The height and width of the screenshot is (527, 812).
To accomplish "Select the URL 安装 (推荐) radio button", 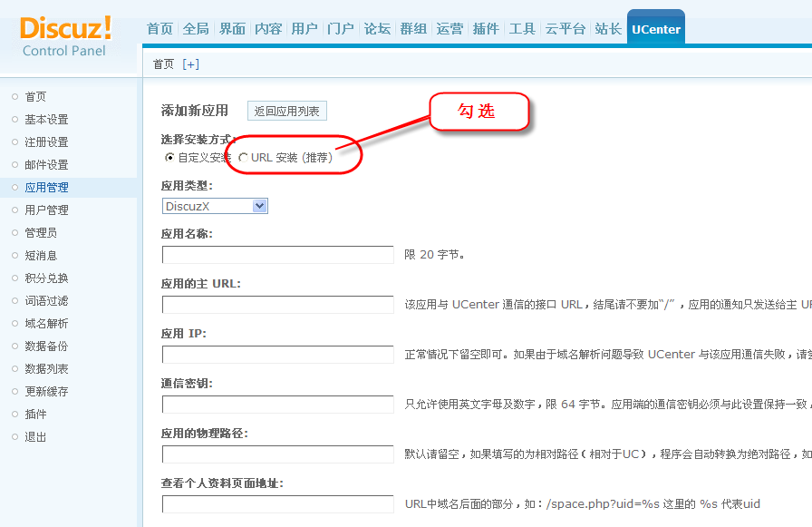I will 243,158.
